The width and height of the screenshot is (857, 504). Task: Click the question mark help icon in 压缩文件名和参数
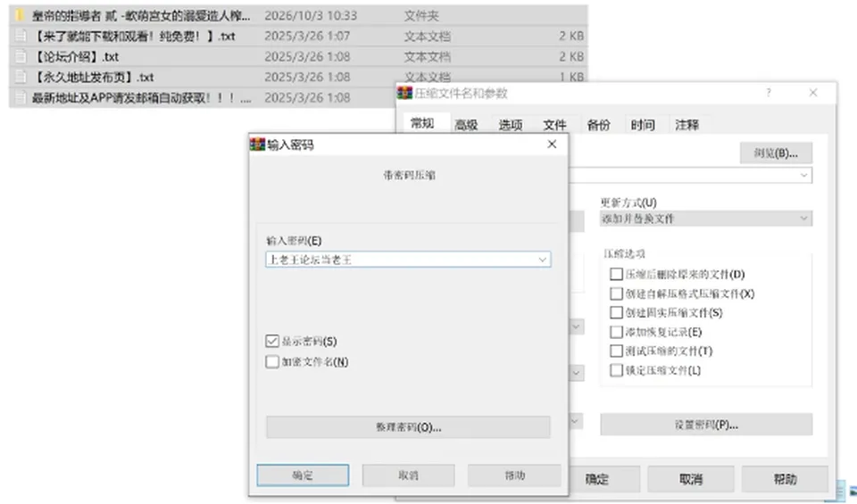coord(769,93)
